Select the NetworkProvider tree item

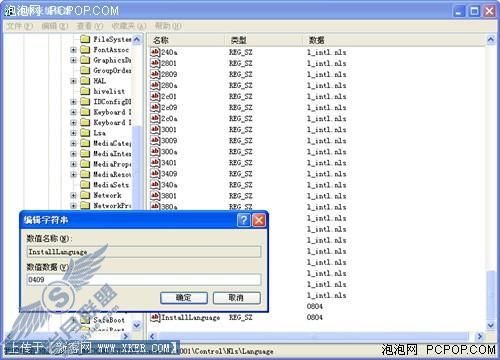pos(112,205)
